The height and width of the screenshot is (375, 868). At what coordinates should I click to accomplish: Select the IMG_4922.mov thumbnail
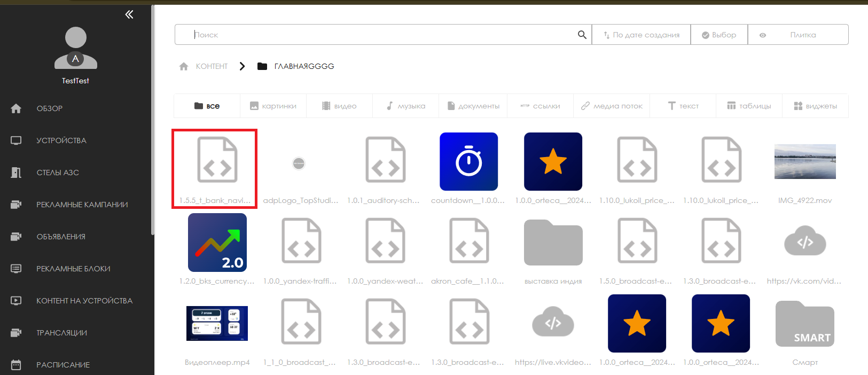pos(805,162)
